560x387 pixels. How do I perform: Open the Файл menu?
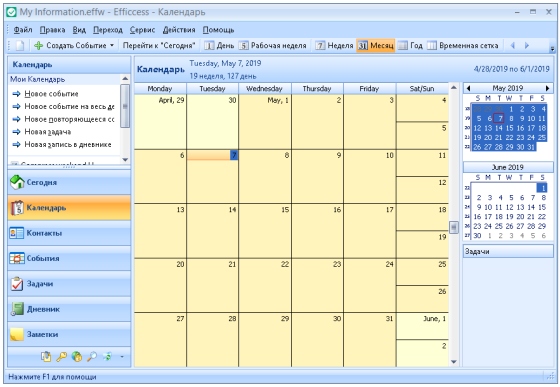coord(23,30)
